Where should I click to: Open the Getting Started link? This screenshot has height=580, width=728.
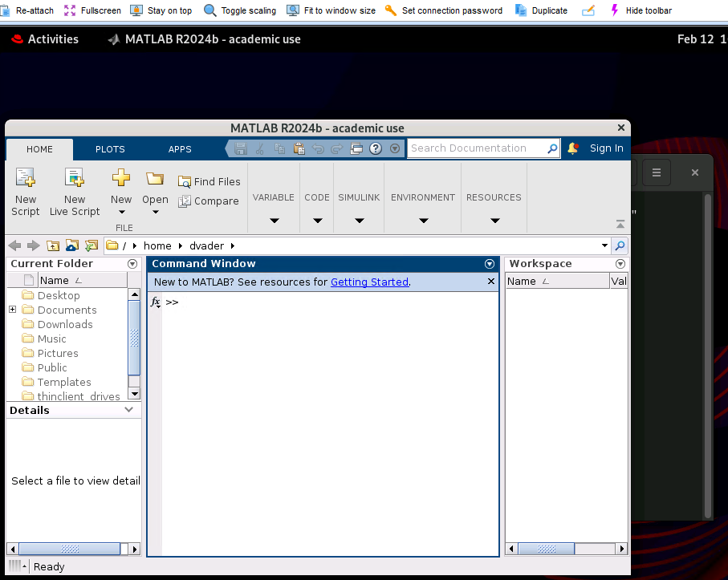(369, 282)
